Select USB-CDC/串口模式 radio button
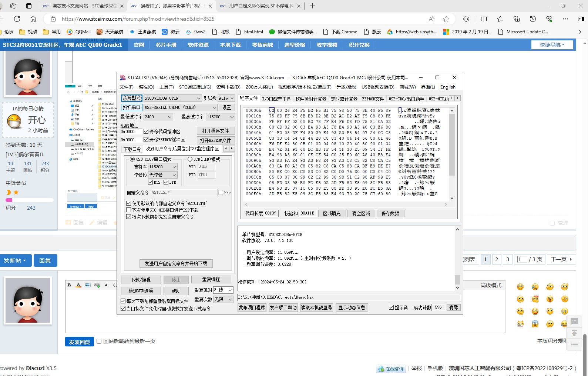This screenshot has height=376, width=588. [x=132, y=159]
